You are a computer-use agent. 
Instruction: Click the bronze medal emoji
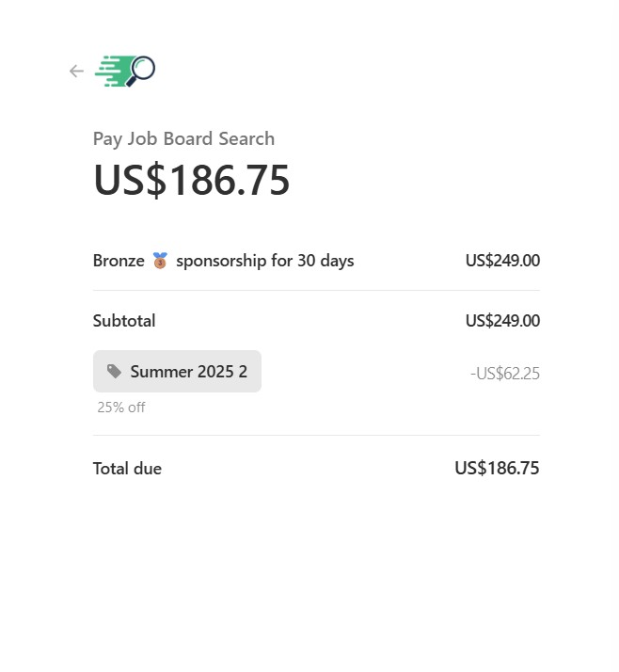coord(160,261)
